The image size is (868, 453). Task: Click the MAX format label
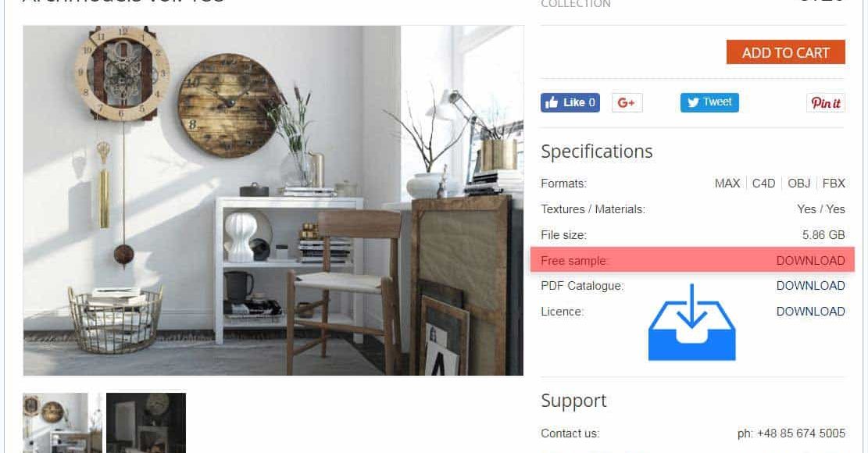pyautogui.click(x=727, y=183)
